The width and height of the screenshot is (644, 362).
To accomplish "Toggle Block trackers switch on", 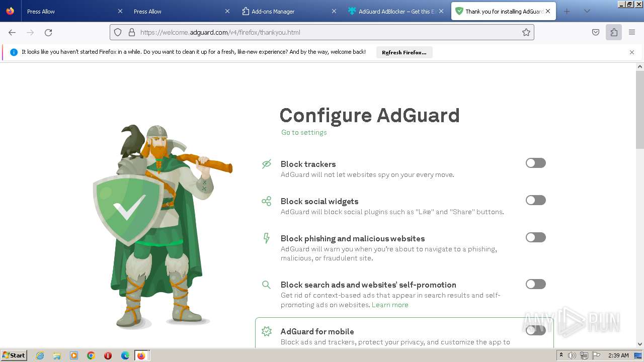I will pyautogui.click(x=535, y=163).
